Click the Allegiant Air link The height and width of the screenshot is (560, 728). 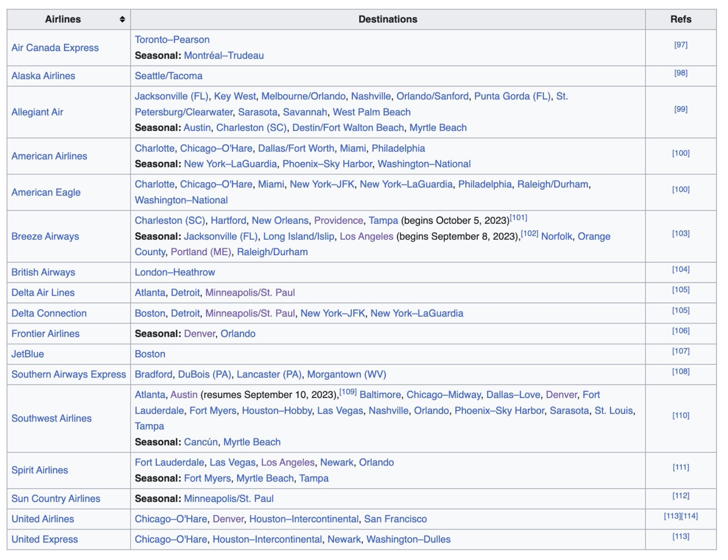37,112
